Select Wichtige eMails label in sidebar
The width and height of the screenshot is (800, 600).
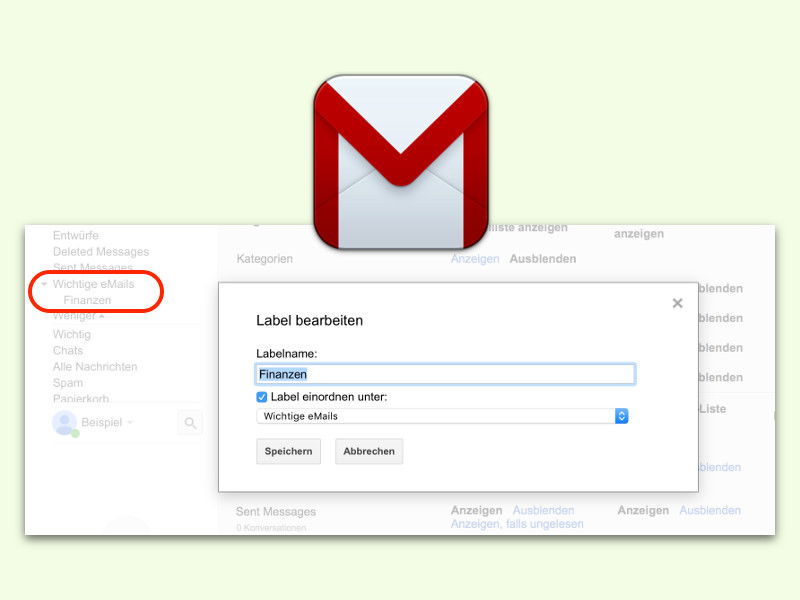tap(93, 284)
